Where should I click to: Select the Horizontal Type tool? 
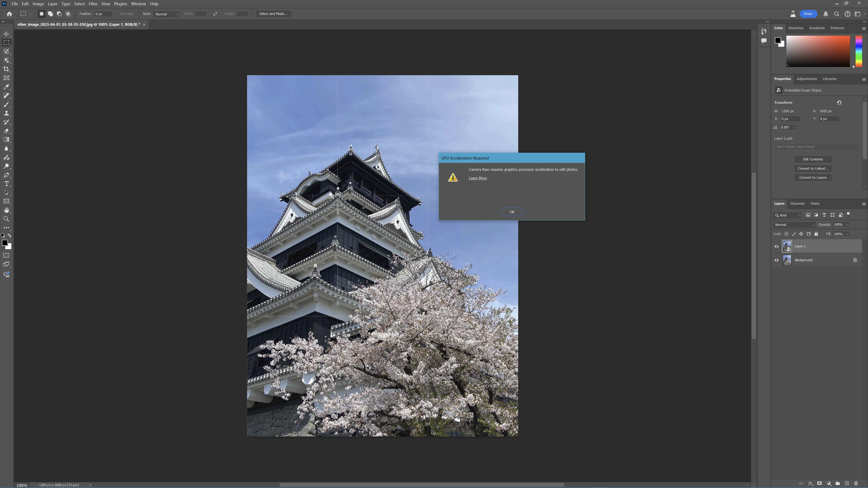coord(6,184)
